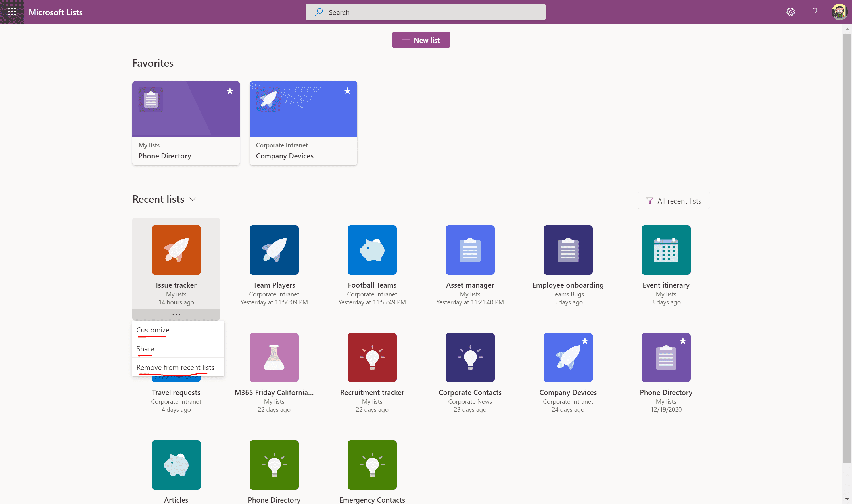852x504 pixels.
Task: Click into the Search box
Action: (x=425, y=12)
